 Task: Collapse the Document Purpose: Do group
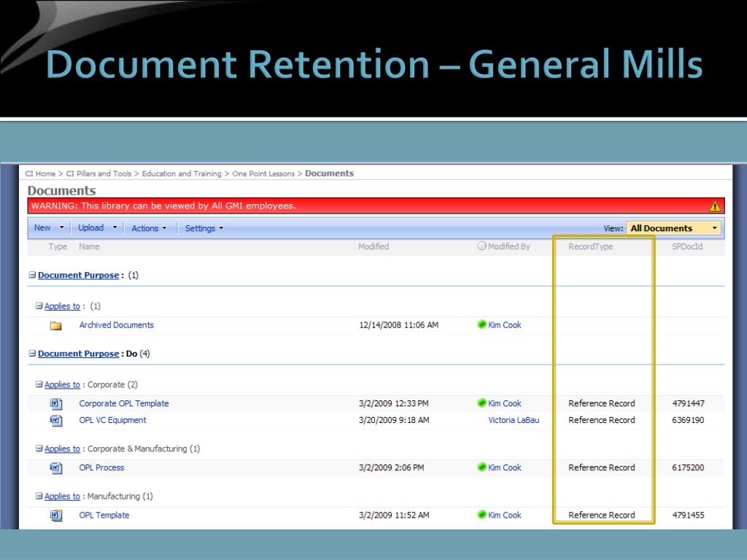pos(32,354)
